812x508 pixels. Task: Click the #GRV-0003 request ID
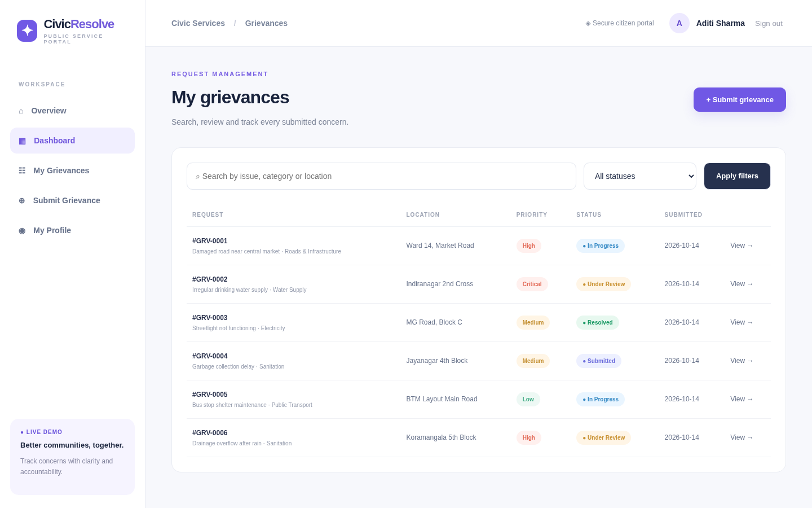click(x=210, y=318)
